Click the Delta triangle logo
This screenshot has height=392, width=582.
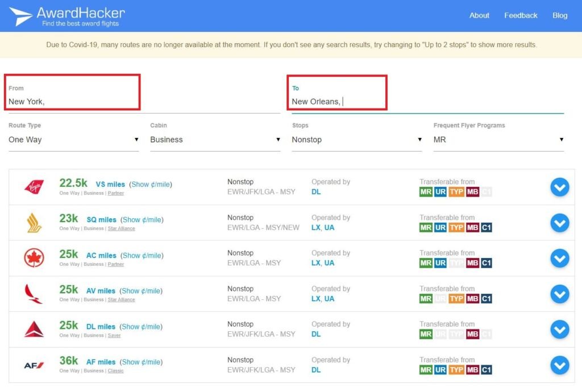[x=34, y=329]
